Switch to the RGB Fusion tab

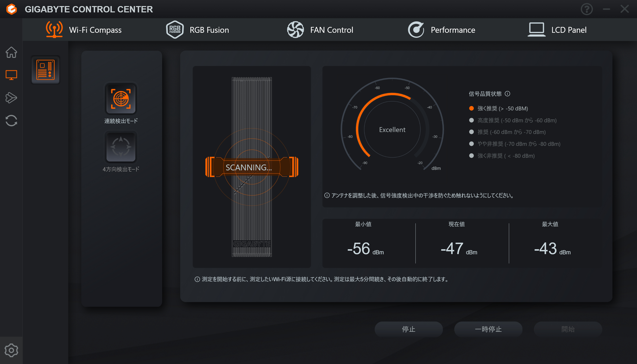click(198, 30)
